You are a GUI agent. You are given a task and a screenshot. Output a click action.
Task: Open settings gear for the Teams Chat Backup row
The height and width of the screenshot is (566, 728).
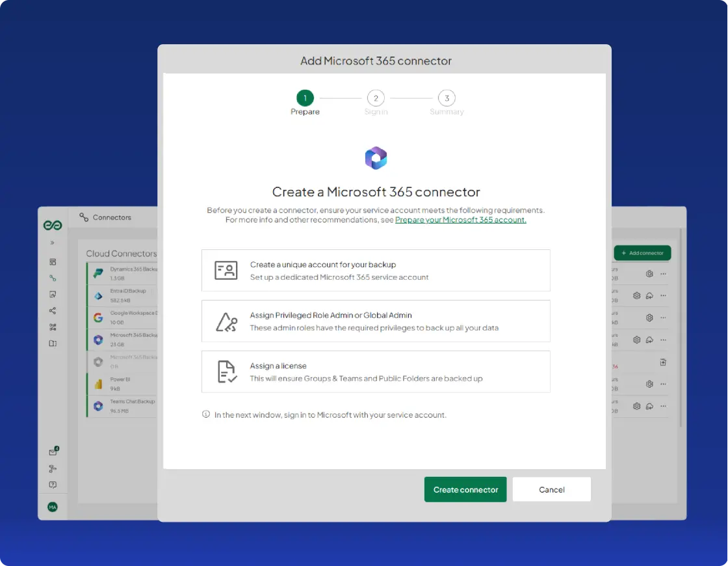click(636, 406)
